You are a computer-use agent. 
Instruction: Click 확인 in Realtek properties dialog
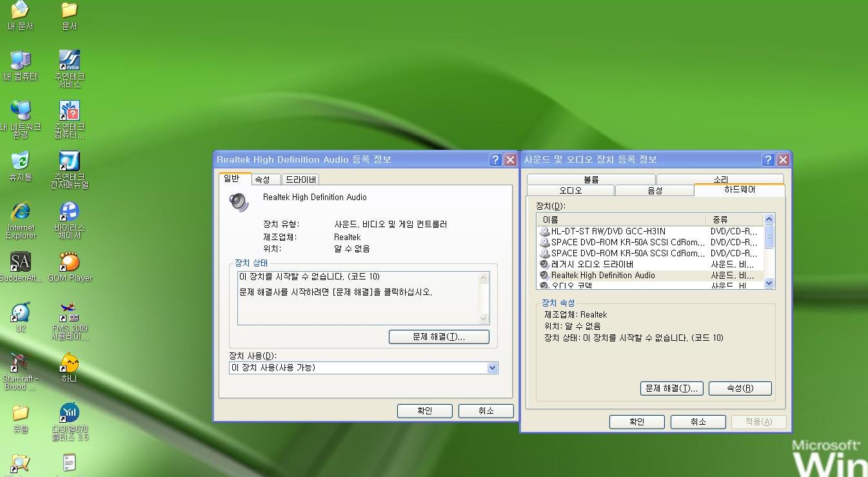(424, 411)
